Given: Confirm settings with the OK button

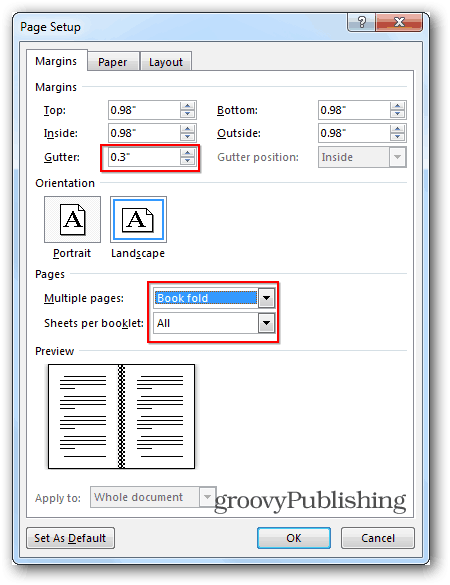Looking at the screenshot, I should click(294, 538).
